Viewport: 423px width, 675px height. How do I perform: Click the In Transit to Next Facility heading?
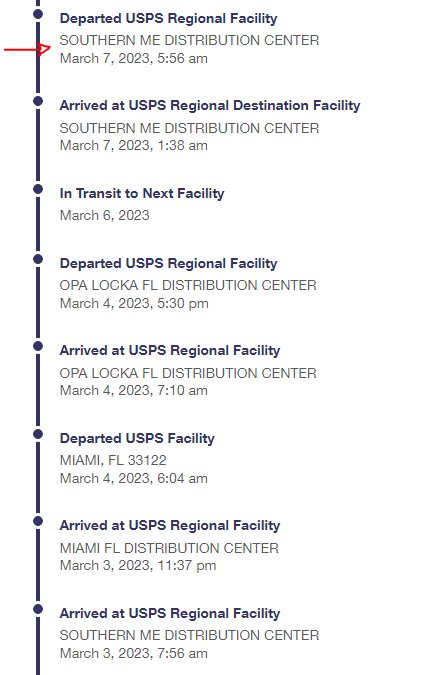coord(142,193)
